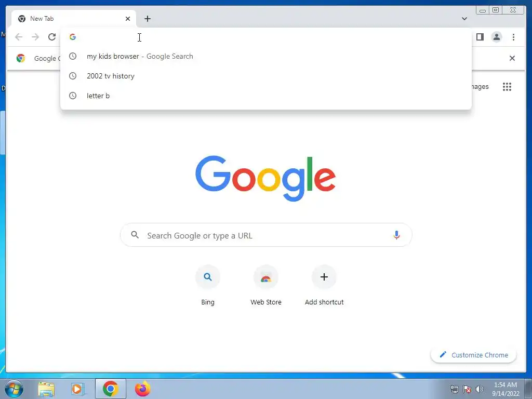Viewport: 532px width, 399px height.
Task: Expand the tab search chevron
Action: pyautogui.click(x=464, y=19)
